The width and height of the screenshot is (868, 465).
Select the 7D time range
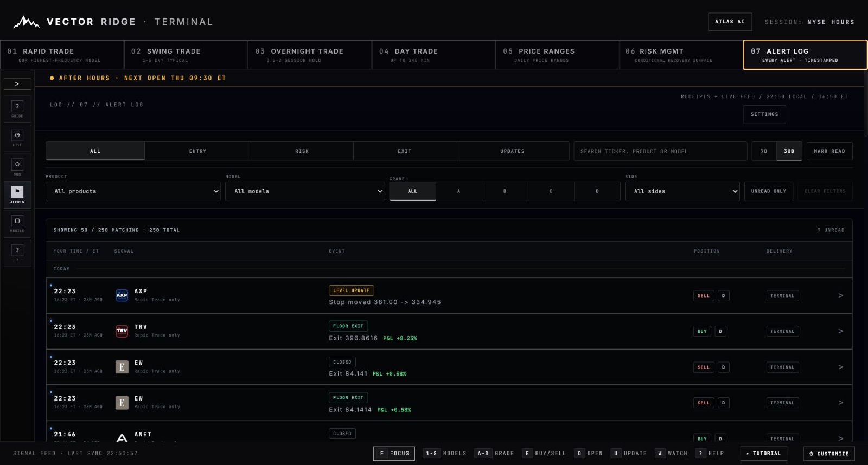pyautogui.click(x=764, y=151)
